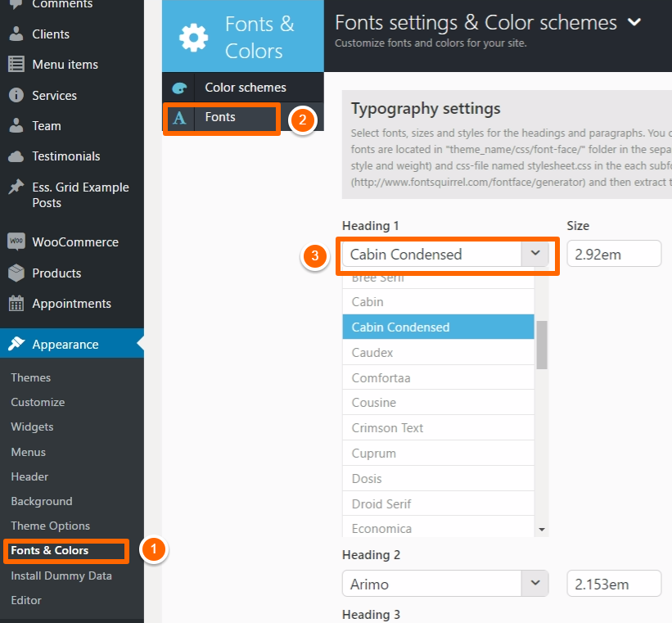672x623 pixels.
Task: Select the Appearance menu
Action: coord(72,344)
